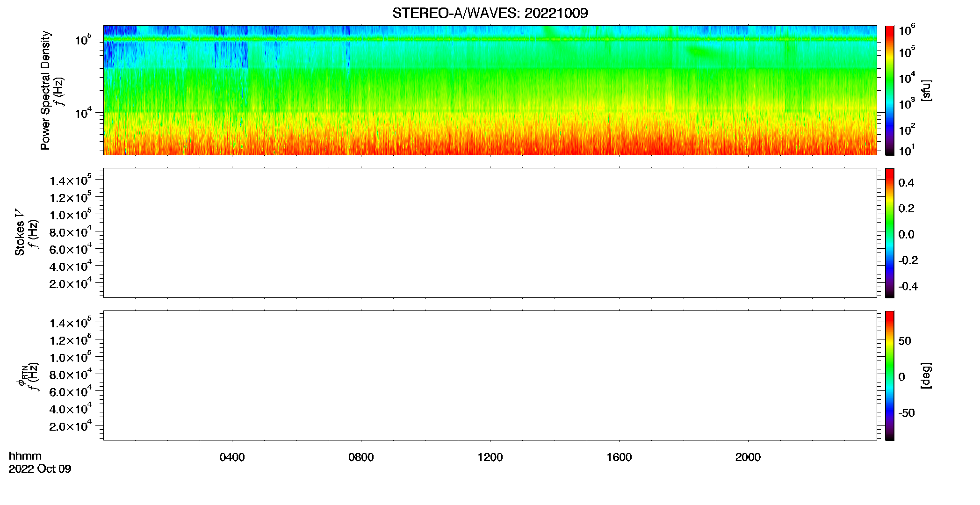Click the Power Spectral Density axis label
980x505 pixels.
click(45, 90)
